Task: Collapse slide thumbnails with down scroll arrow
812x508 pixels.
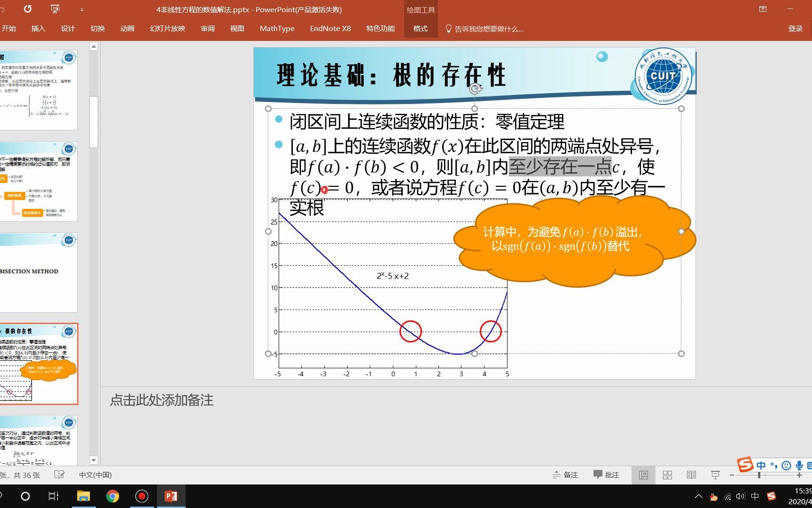Action: (x=94, y=460)
